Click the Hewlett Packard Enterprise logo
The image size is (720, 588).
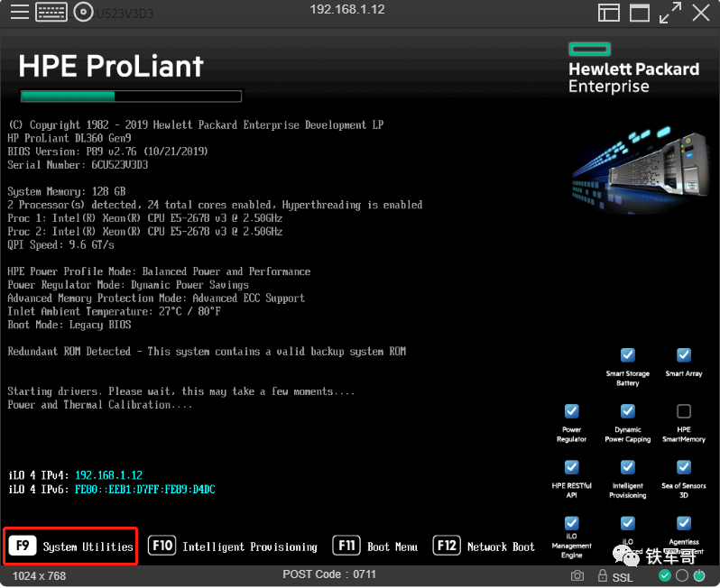tap(633, 68)
